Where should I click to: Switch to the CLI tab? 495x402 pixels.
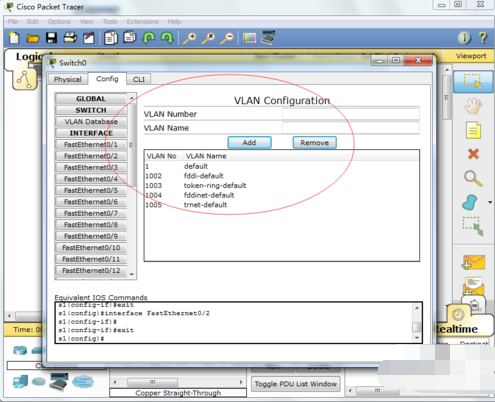point(139,79)
